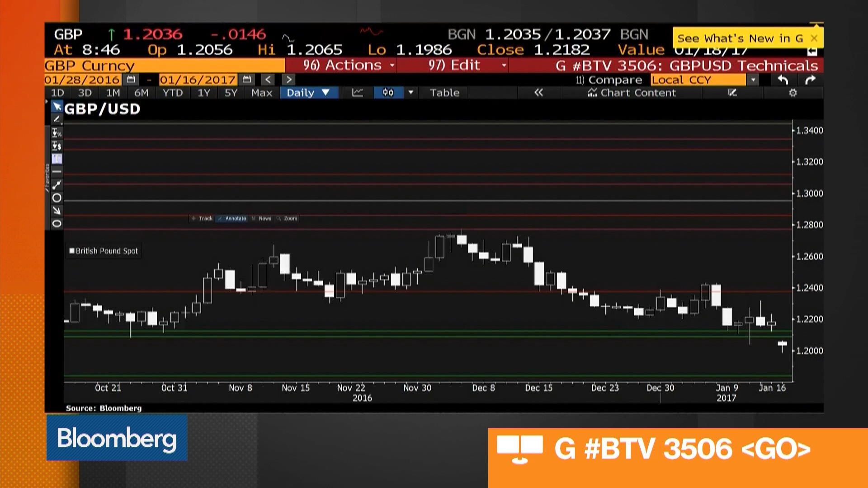
Task: Open calendar for end date 01/16/2017
Action: point(247,80)
